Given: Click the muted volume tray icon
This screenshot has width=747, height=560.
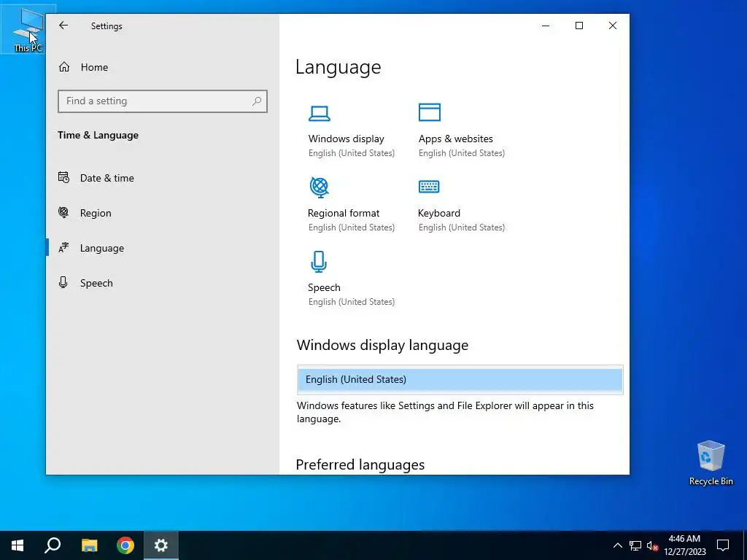Looking at the screenshot, I should pyautogui.click(x=652, y=545).
